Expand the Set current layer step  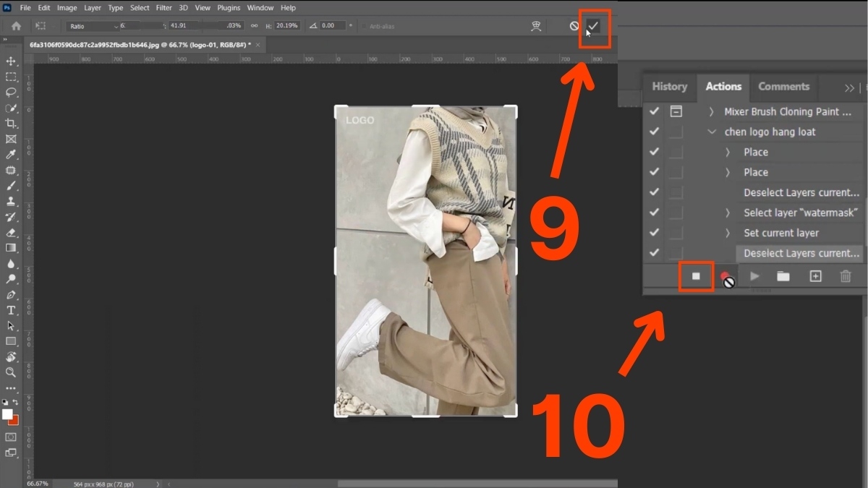[x=728, y=233]
